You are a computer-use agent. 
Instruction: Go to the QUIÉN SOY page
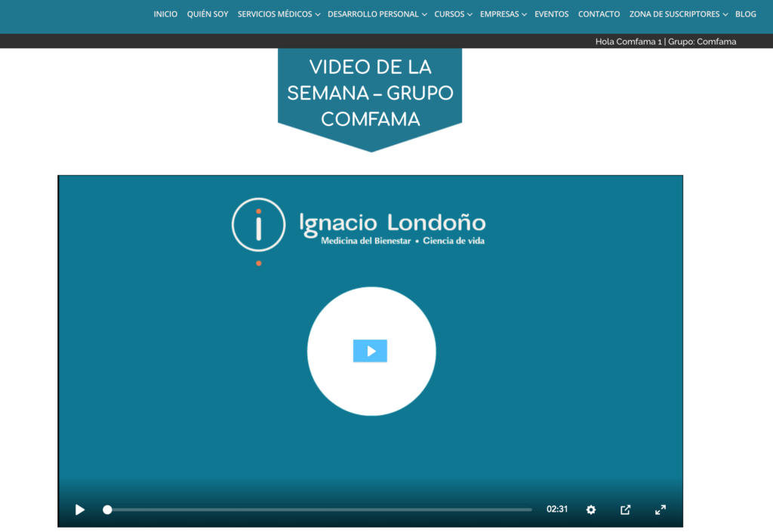point(208,14)
